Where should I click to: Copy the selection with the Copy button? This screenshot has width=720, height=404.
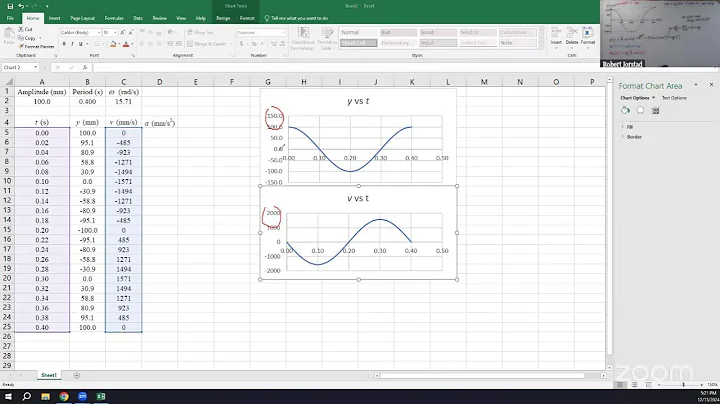tap(28, 38)
